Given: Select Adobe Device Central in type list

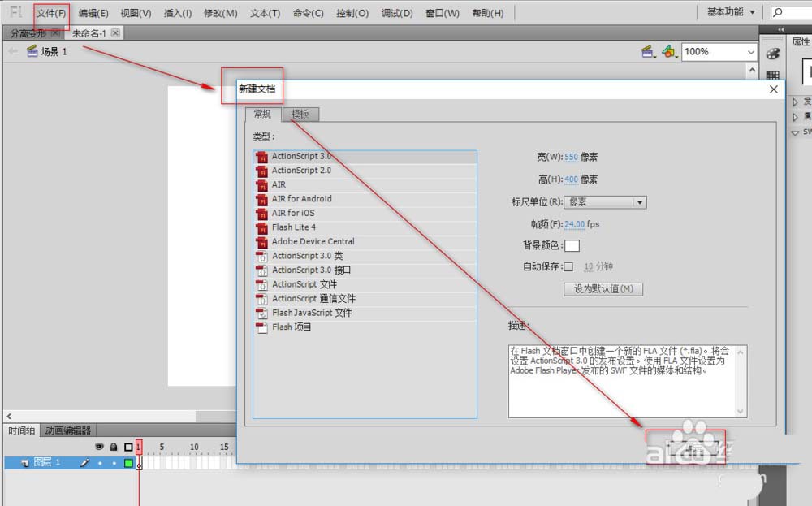Looking at the screenshot, I should click(x=365, y=241).
